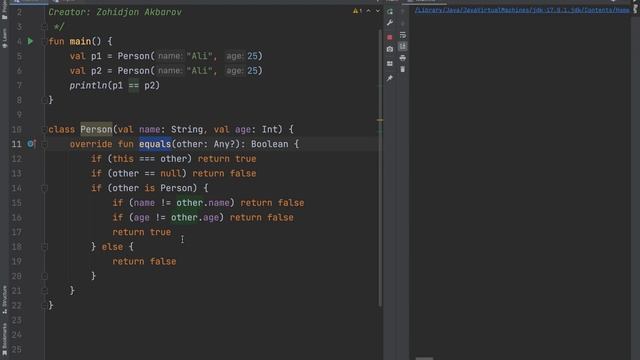Click fold end marker at line 8

click(x=44, y=100)
